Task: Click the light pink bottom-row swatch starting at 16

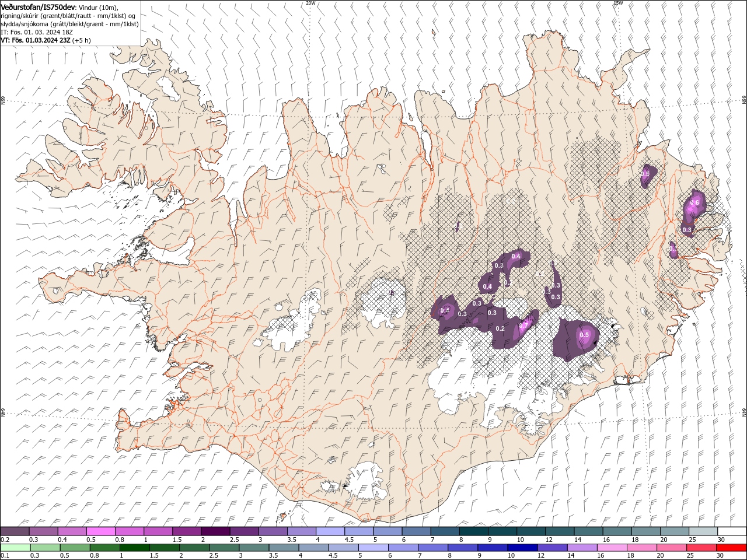Action: pyautogui.click(x=613, y=548)
